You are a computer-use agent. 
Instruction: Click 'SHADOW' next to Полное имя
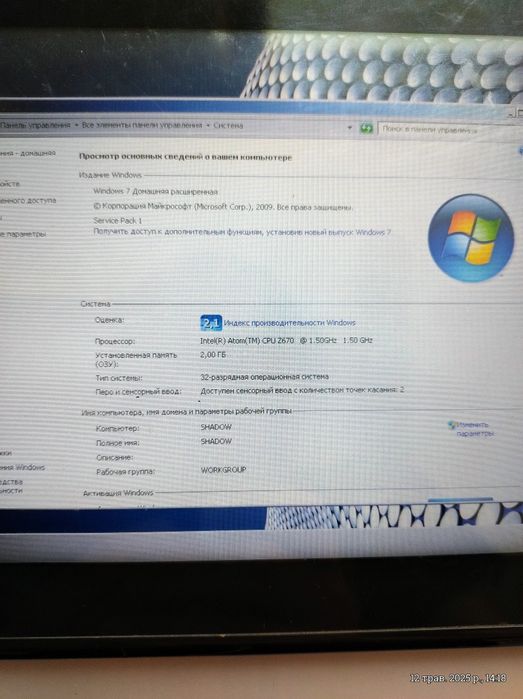click(216, 441)
